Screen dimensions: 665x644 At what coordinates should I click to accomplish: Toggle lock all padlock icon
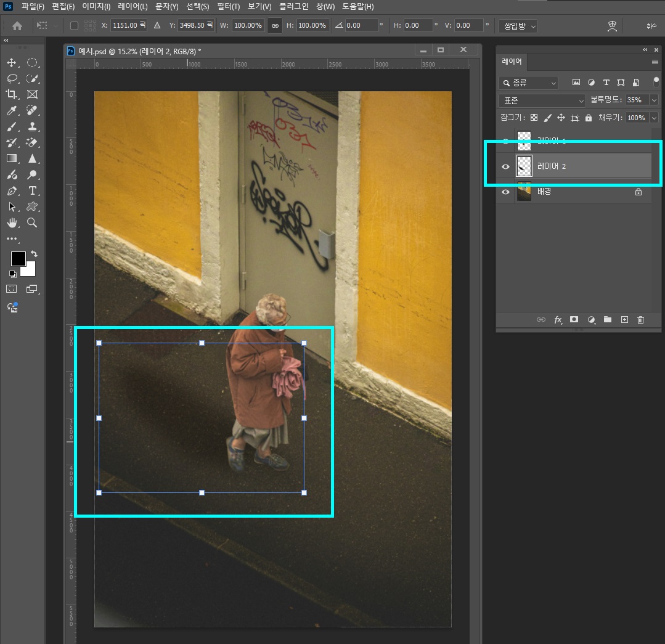588,118
